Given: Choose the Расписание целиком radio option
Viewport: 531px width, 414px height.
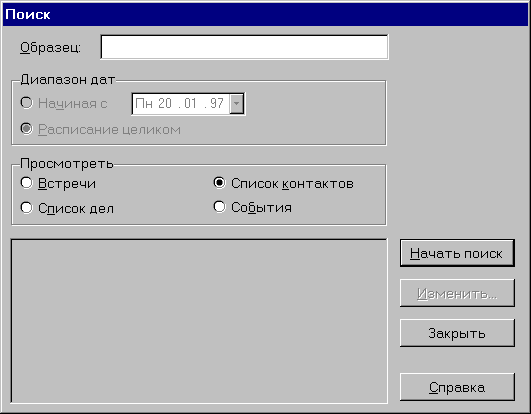Looking at the screenshot, I should 27,129.
